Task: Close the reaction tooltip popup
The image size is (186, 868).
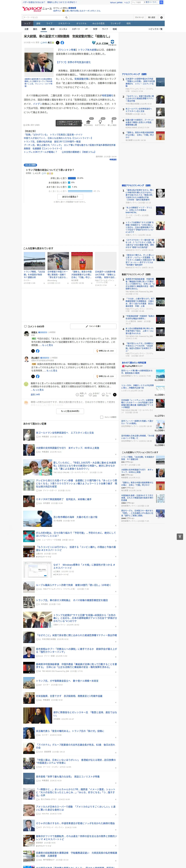Action: click(80, 122)
